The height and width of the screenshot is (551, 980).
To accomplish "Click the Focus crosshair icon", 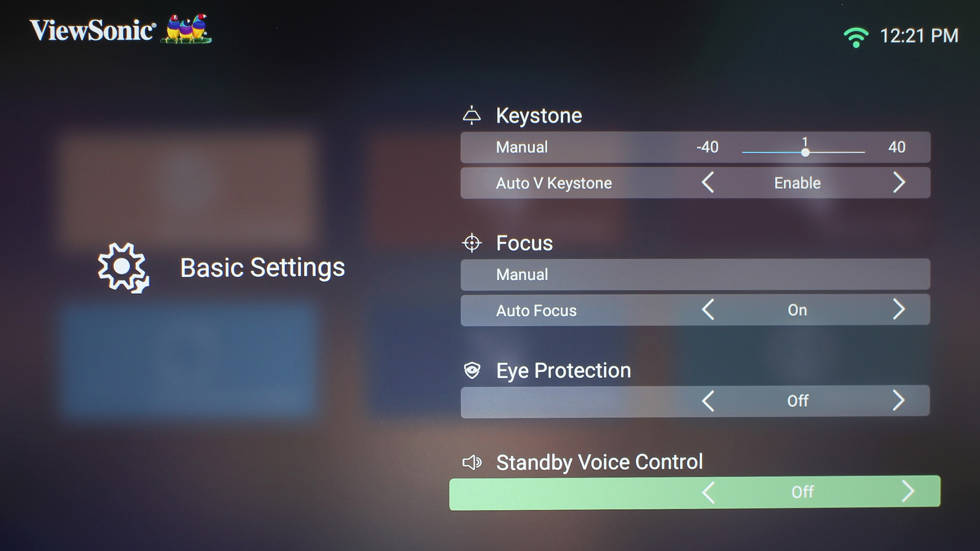I will (472, 243).
